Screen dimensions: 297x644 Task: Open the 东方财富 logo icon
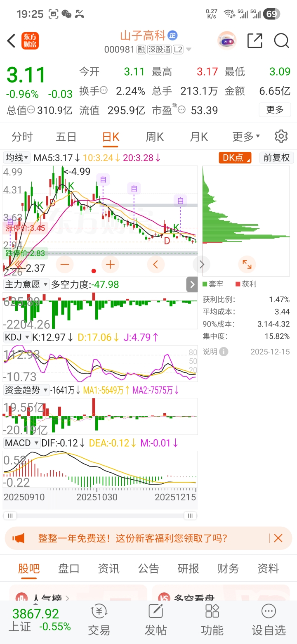coord(31,41)
